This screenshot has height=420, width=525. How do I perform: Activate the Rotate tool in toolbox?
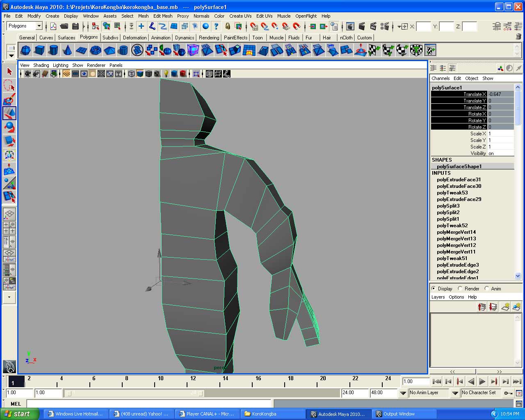[9, 127]
